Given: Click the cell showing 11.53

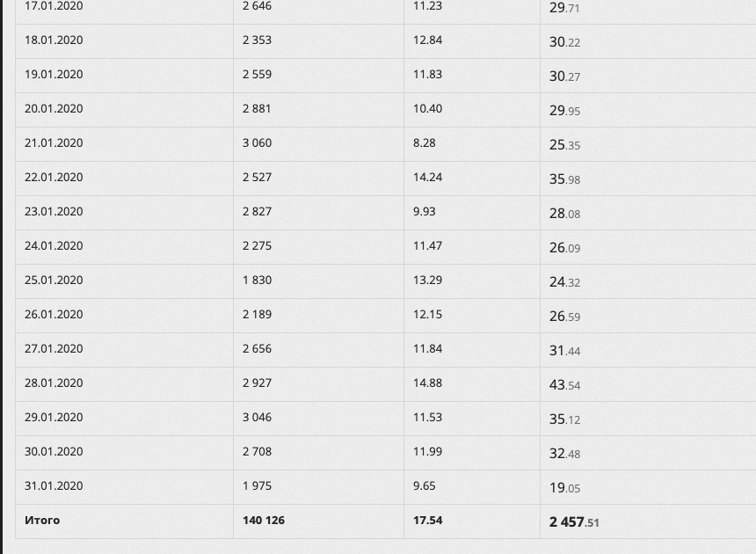Looking at the screenshot, I should pyautogui.click(x=427, y=418).
